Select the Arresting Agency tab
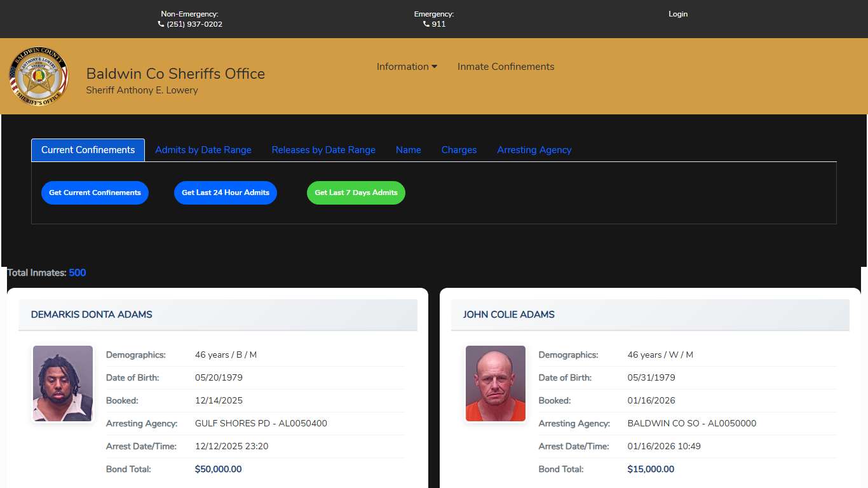Viewport: 868px width, 488px height. point(534,150)
